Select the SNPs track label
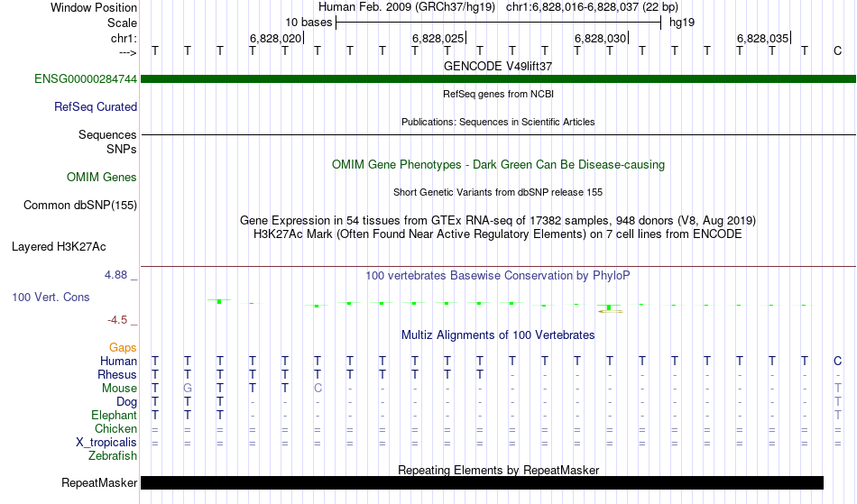Image resolution: width=857 pixels, height=504 pixels. point(122,149)
